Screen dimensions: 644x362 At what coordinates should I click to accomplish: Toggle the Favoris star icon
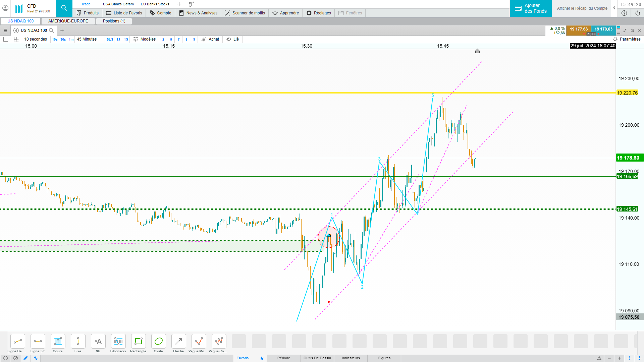click(262, 358)
